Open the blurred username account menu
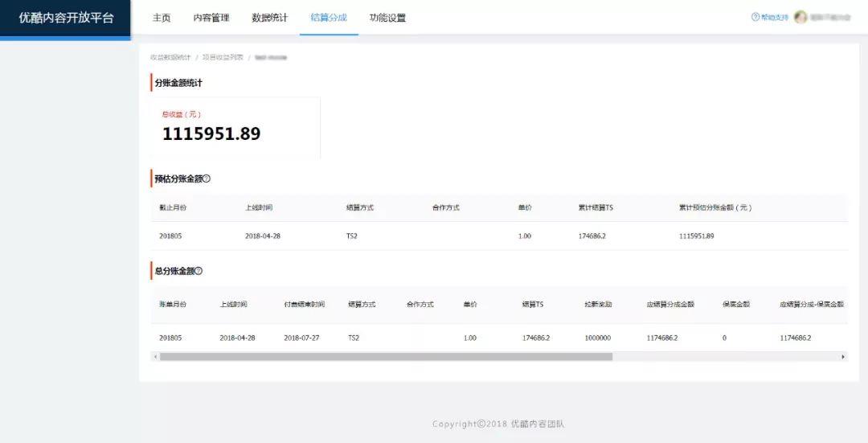This screenshot has width=868, height=443. (x=830, y=17)
